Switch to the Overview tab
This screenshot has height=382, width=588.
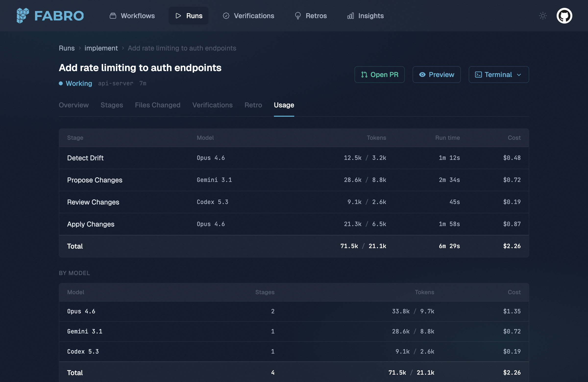click(74, 105)
